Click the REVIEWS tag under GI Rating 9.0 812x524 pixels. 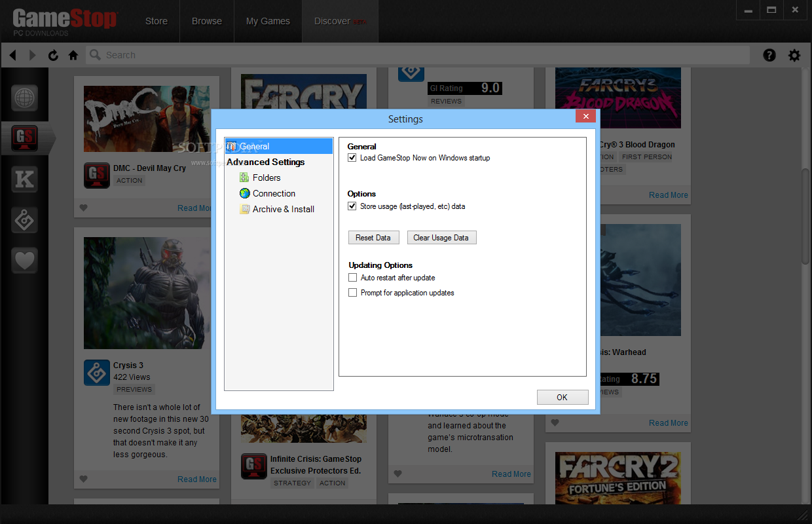[x=446, y=101]
